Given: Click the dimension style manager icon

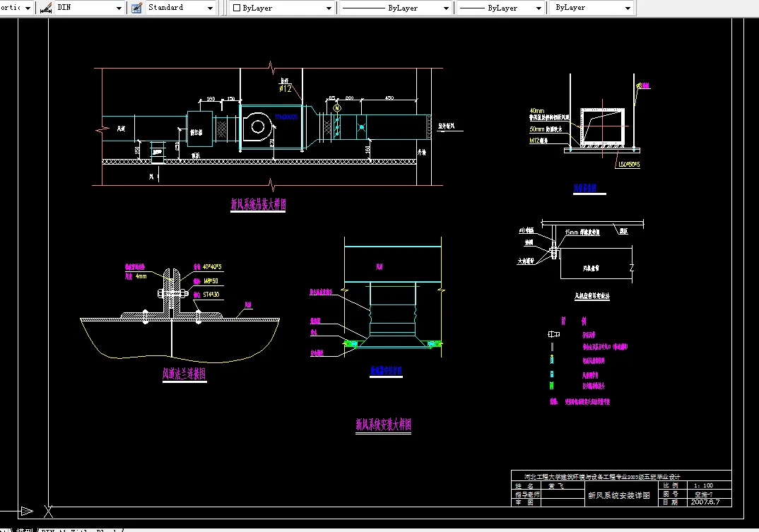Looking at the screenshot, I should pos(46,8).
